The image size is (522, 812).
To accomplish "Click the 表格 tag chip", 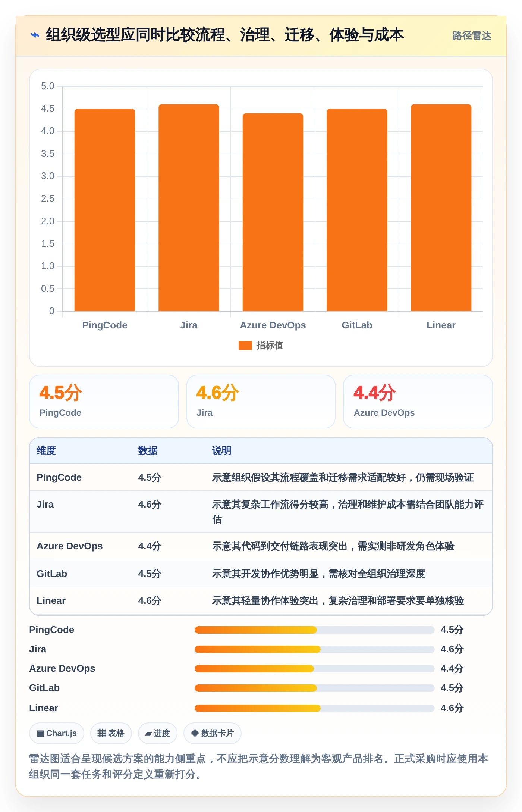I will point(111,733).
